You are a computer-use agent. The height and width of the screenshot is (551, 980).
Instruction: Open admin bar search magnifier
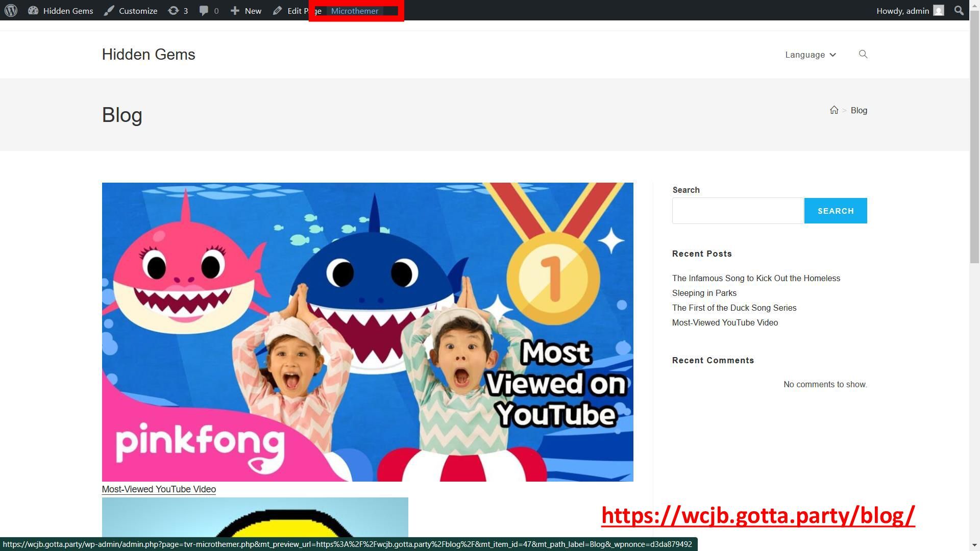[959, 11]
